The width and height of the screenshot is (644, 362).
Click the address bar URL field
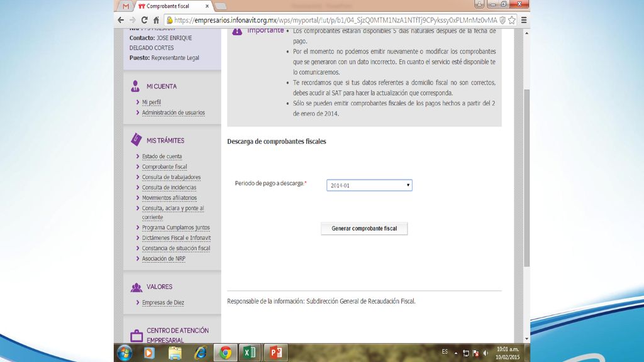point(335,19)
